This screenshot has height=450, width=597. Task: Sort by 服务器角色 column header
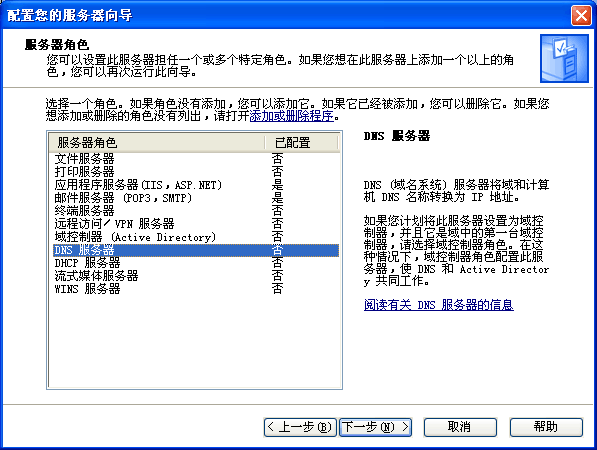[156, 143]
